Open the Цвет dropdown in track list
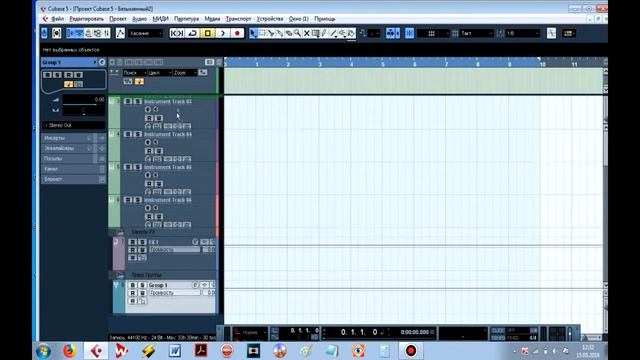This screenshot has height=360, width=640. point(160,73)
